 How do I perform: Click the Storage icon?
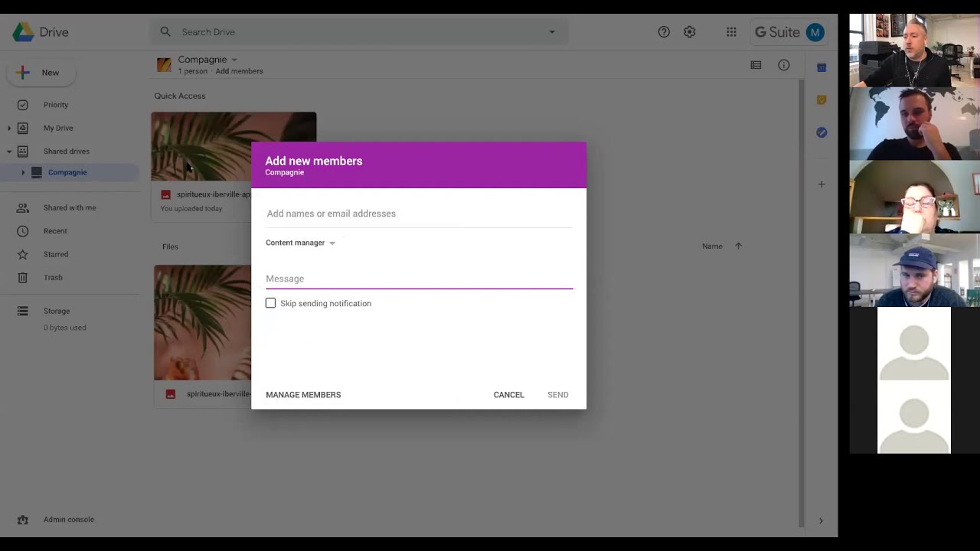[x=22, y=311]
